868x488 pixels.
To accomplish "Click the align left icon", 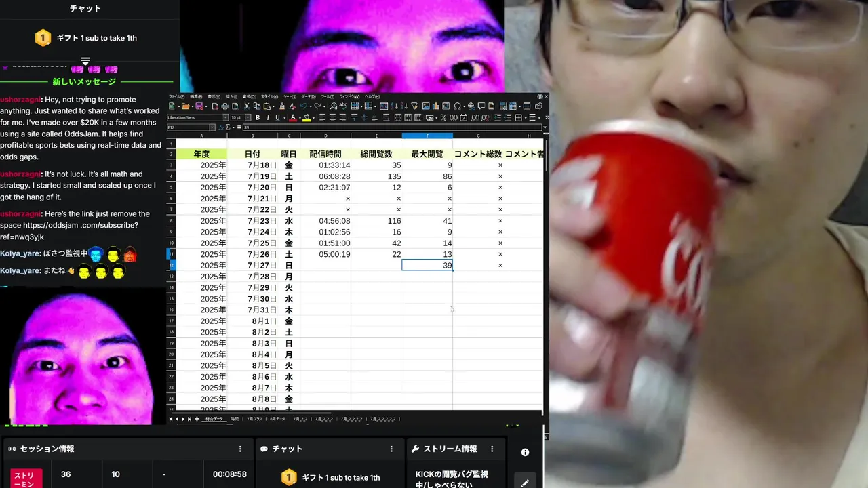I will click(322, 118).
